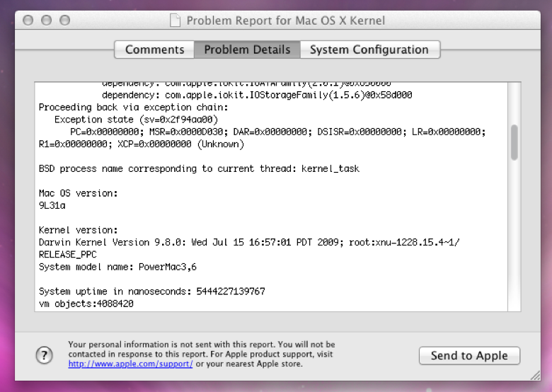552x392 pixels.
Task: Click the uptime value '5444227139767'
Action: (231, 292)
